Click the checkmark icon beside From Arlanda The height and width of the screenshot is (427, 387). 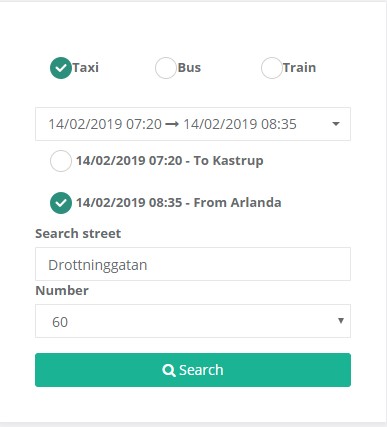click(61, 203)
